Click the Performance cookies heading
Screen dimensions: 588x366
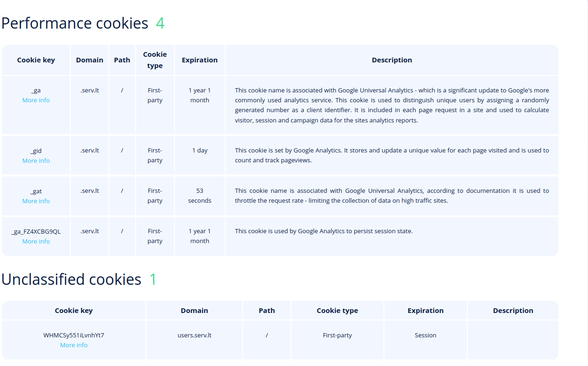point(75,23)
